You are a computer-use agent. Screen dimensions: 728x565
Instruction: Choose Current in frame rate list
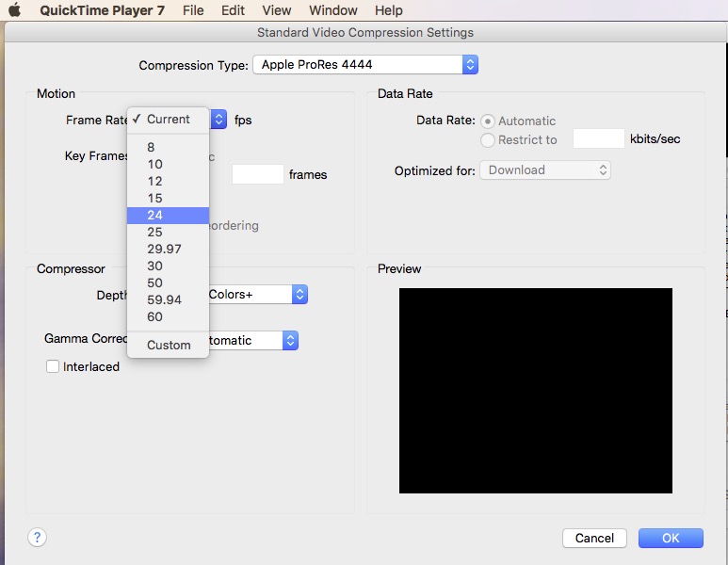pos(168,120)
